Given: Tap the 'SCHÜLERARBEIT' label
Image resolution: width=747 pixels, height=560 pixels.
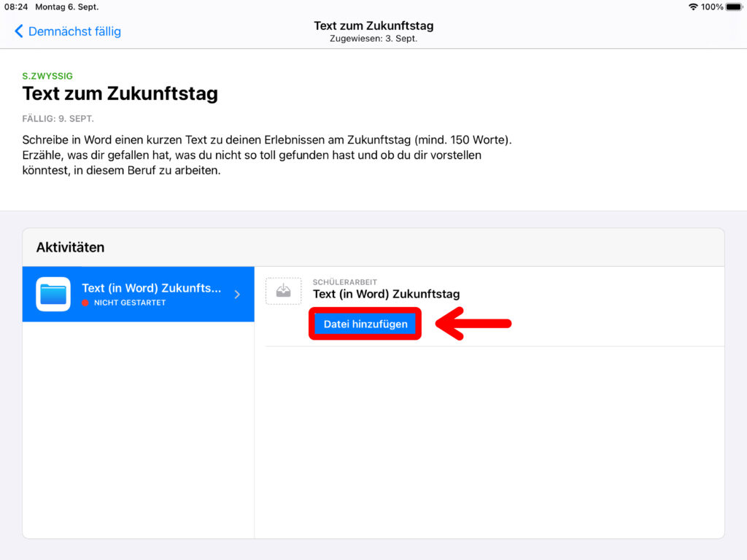Looking at the screenshot, I should coord(345,282).
